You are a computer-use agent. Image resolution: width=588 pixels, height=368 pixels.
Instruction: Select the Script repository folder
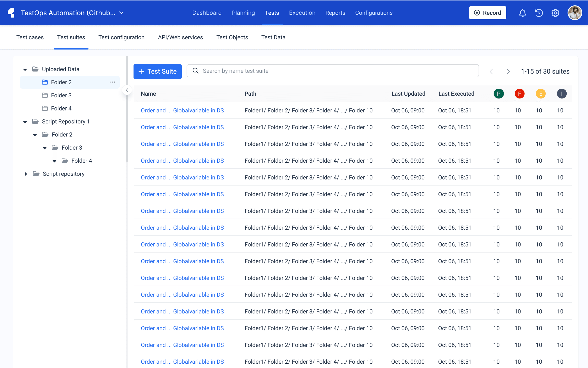pyautogui.click(x=64, y=174)
